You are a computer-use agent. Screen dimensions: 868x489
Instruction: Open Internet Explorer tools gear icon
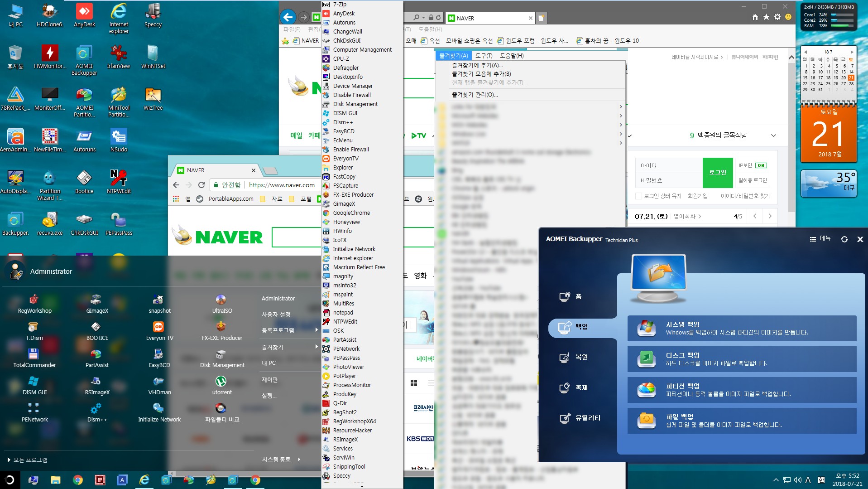pos(777,17)
